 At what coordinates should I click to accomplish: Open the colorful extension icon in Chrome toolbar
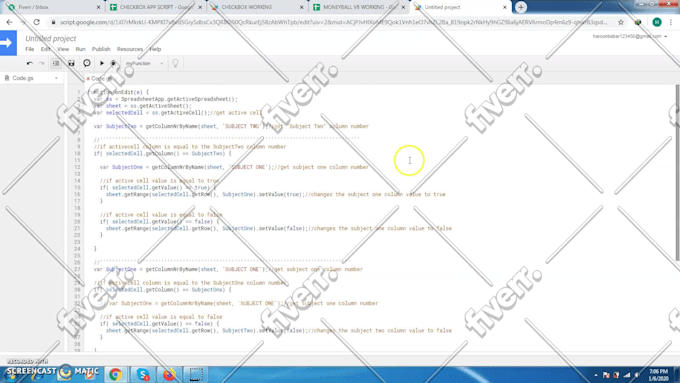pos(638,22)
